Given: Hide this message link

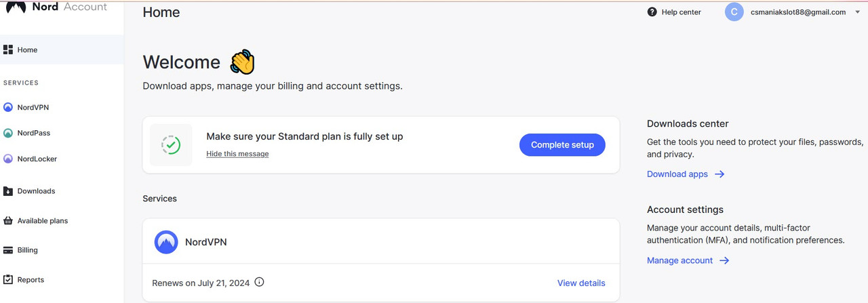Looking at the screenshot, I should pos(237,154).
